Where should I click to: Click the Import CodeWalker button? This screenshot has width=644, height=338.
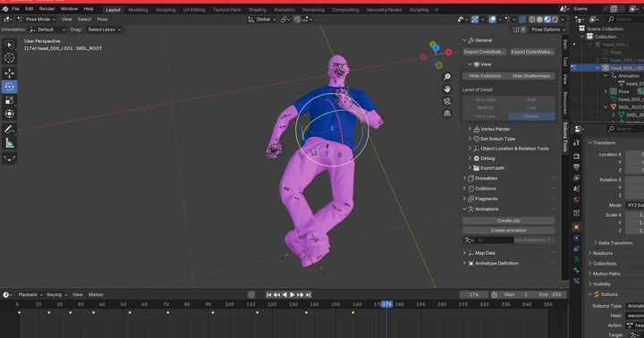tap(485, 52)
